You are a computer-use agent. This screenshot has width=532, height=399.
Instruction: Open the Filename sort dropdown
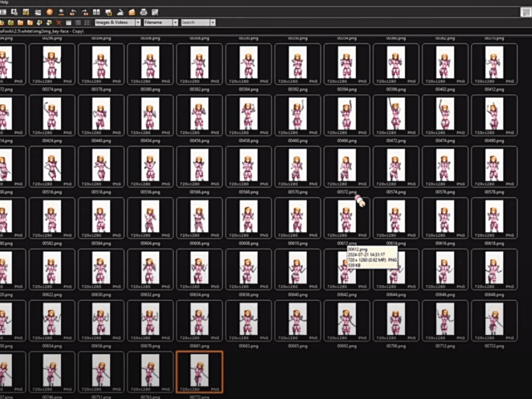click(160, 23)
